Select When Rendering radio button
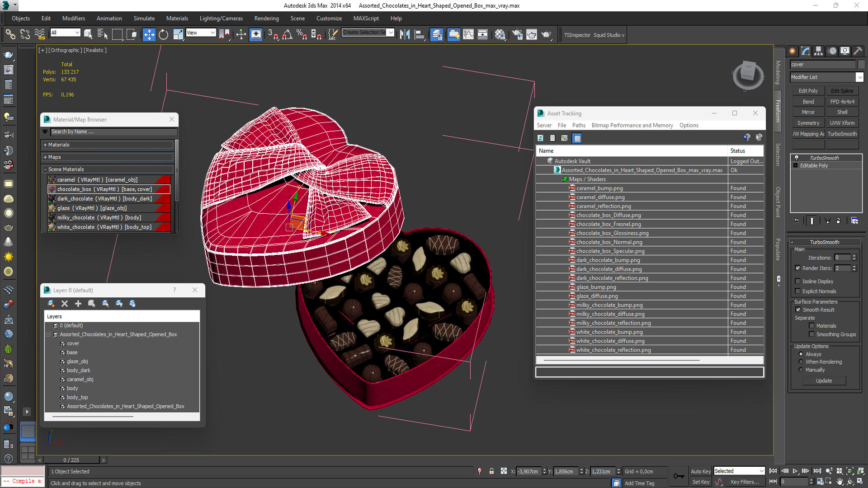This screenshot has width=868, height=488. coord(801,362)
